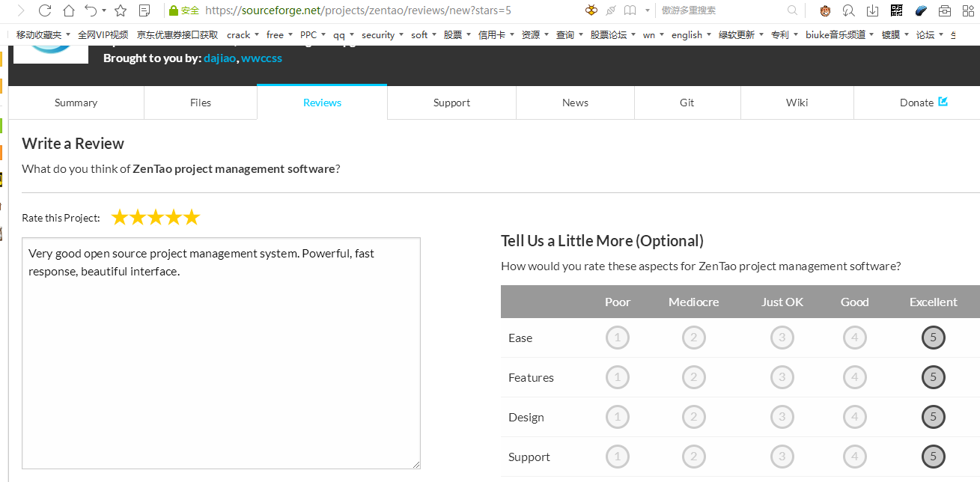Click the QR code icon

click(897, 10)
